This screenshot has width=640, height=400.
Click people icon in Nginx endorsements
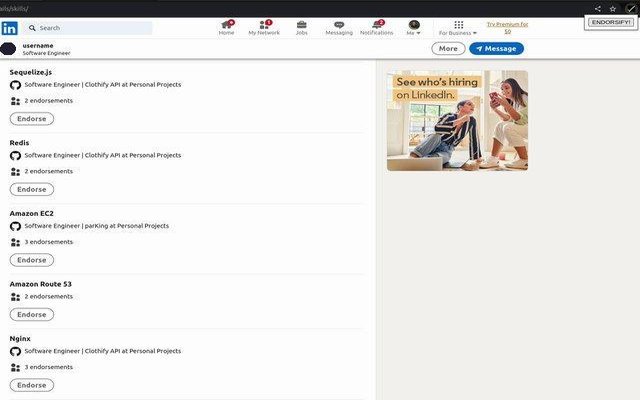[16, 368]
